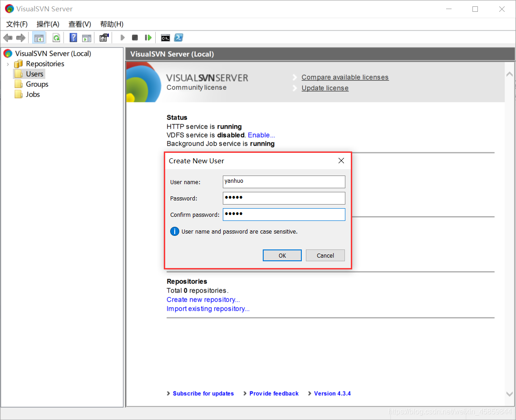Screen dimensions: 516x420
Task: Open Compare available licenses link
Action: 345,77
